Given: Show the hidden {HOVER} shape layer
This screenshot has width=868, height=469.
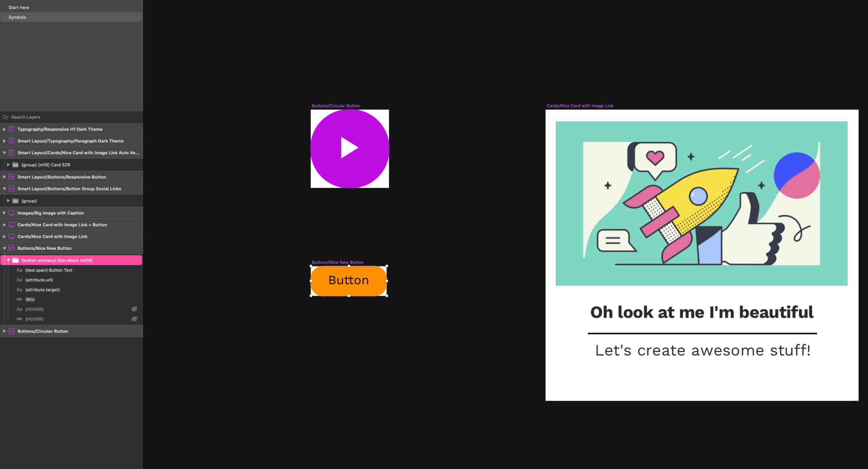Looking at the screenshot, I should (134, 319).
